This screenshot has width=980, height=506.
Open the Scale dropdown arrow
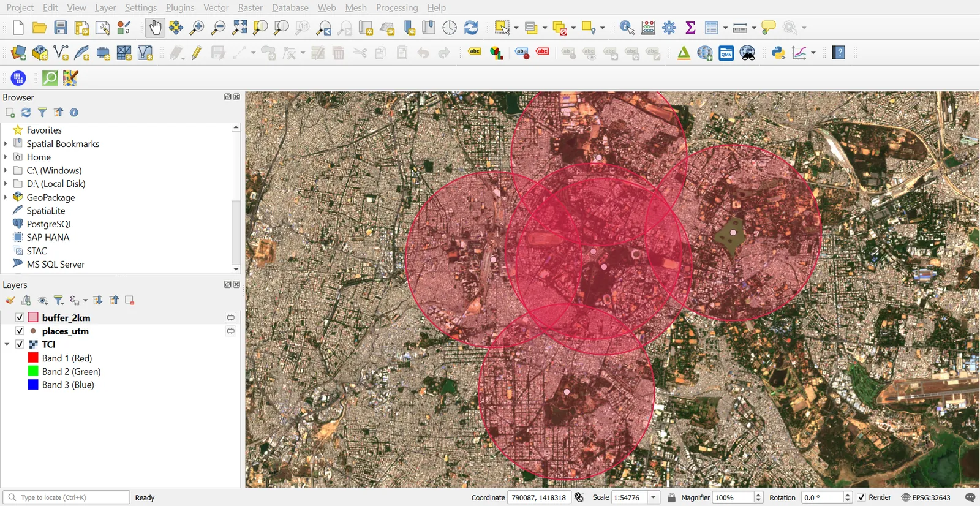(x=654, y=497)
